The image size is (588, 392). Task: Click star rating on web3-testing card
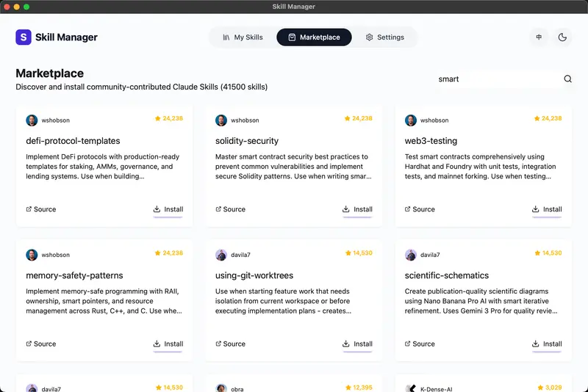(548, 118)
